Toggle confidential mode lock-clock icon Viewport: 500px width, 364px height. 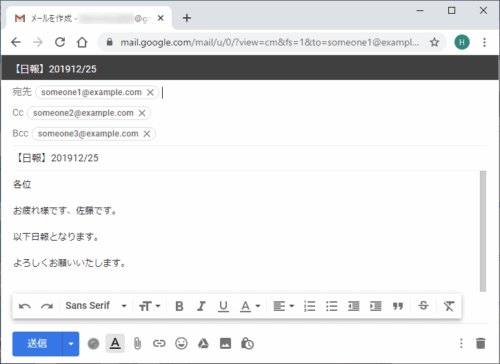coord(247,343)
